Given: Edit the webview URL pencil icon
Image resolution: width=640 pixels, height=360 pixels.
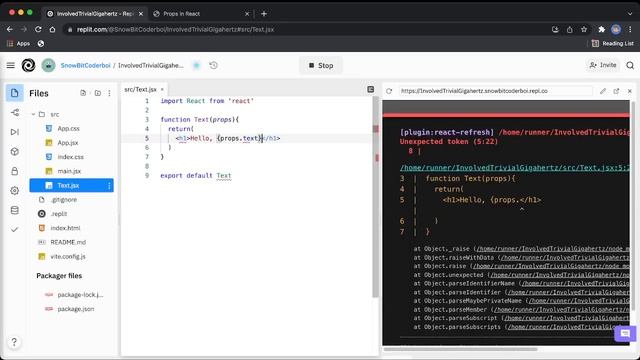Looking at the screenshot, I should [x=603, y=91].
